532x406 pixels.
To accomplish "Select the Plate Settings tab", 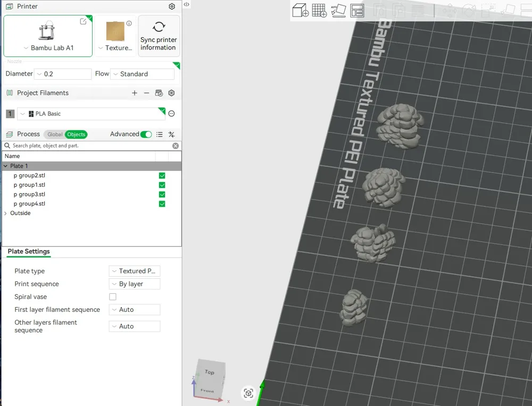I will click(x=29, y=252).
